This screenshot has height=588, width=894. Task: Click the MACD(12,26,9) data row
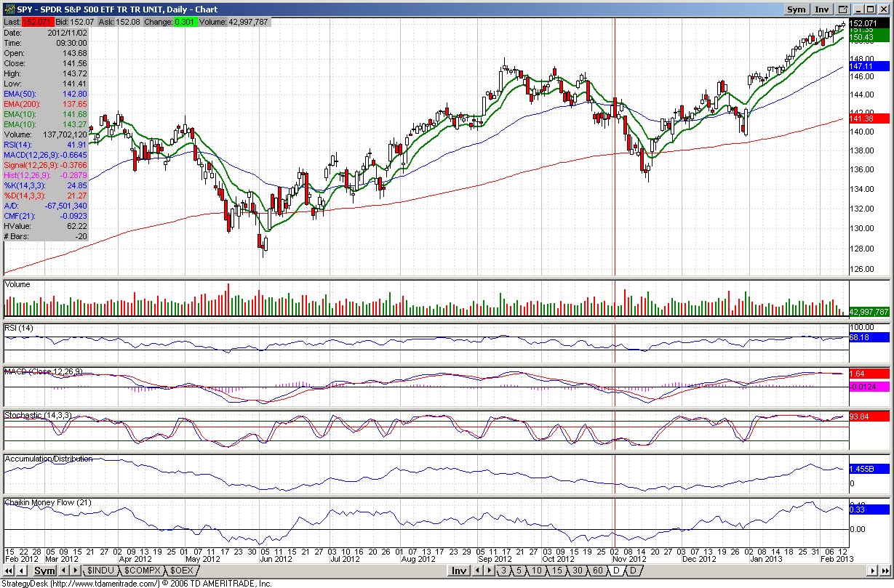pyautogui.click(x=46, y=155)
